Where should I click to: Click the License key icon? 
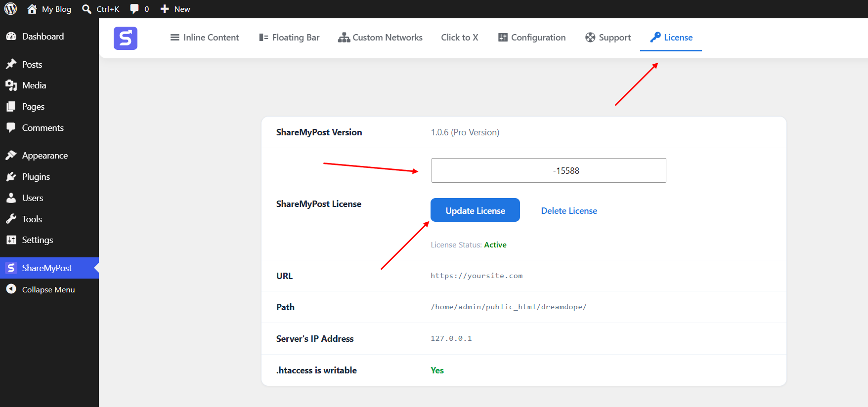tap(655, 37)
